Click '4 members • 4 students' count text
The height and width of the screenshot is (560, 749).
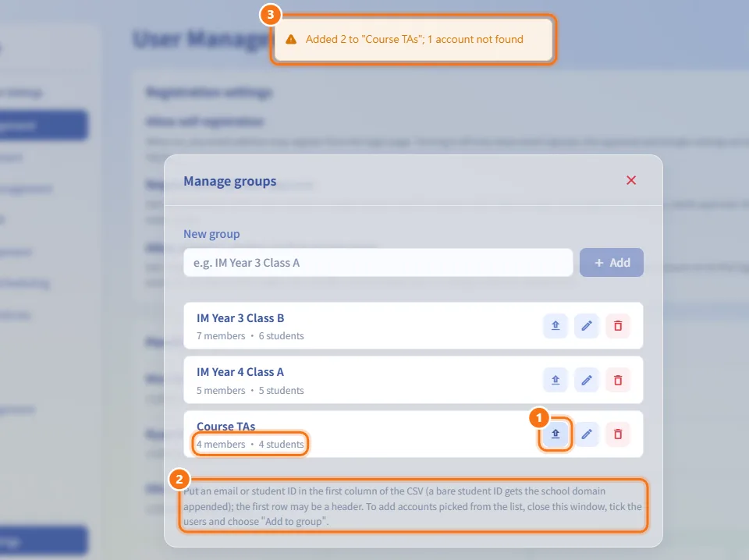pyautogui.click(x=250, y=445)
